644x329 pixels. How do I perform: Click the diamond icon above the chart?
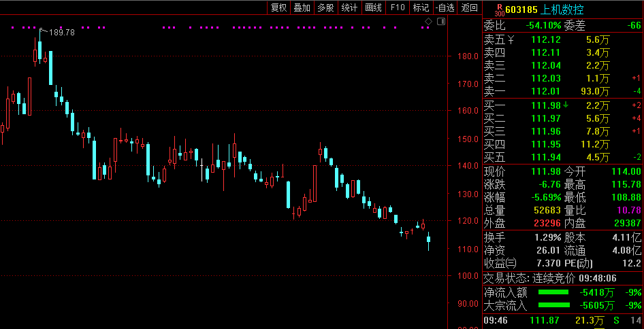(x=428, y=22)
